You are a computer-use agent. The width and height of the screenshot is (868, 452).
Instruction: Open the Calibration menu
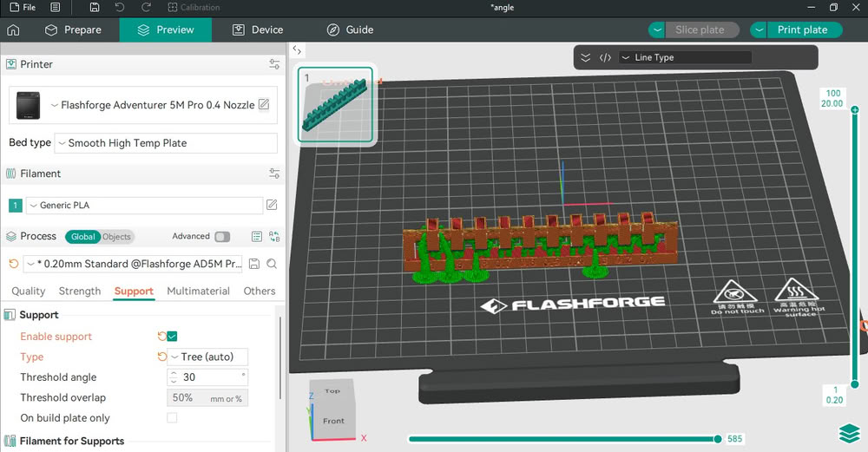click(x=194, y=7)
